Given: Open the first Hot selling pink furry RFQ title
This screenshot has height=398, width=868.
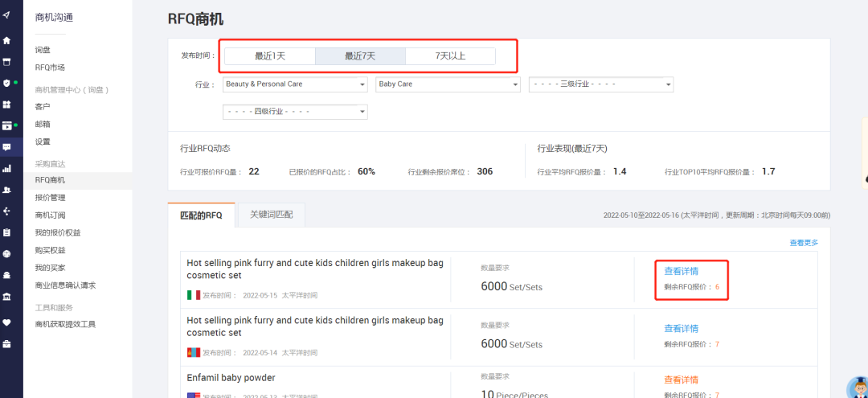Looking at the screenshot, I should [x=315, y=269].
